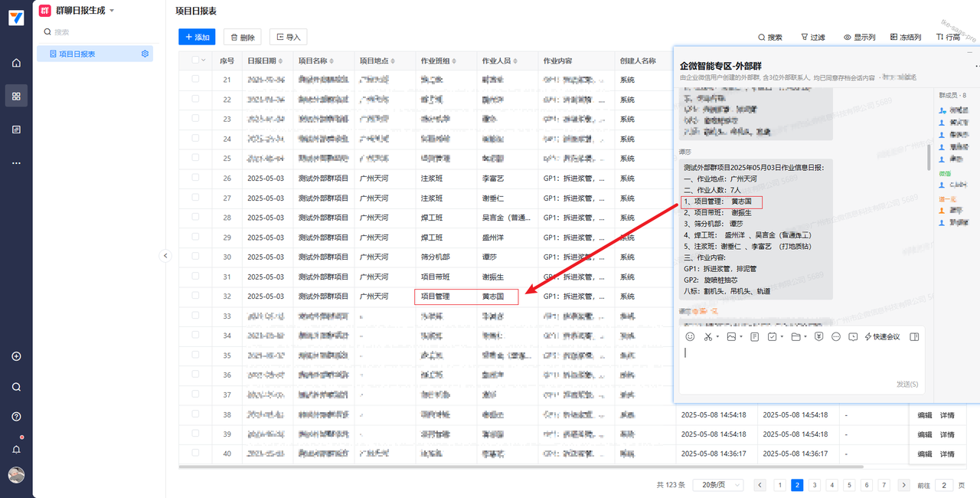Click the 导入 import button
The image size is (980, 498).
[x=288, y=37]
